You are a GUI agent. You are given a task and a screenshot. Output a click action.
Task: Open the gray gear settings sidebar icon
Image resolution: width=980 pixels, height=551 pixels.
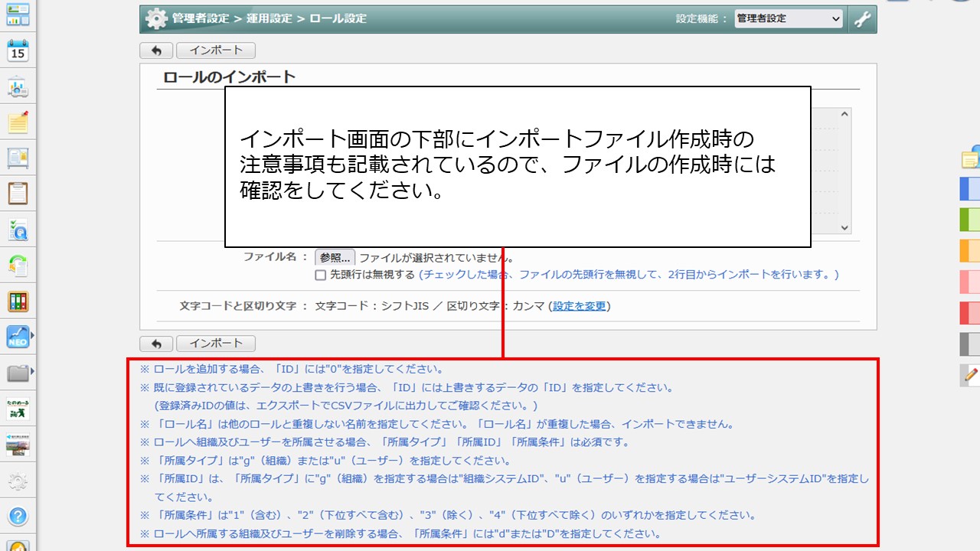18,481
